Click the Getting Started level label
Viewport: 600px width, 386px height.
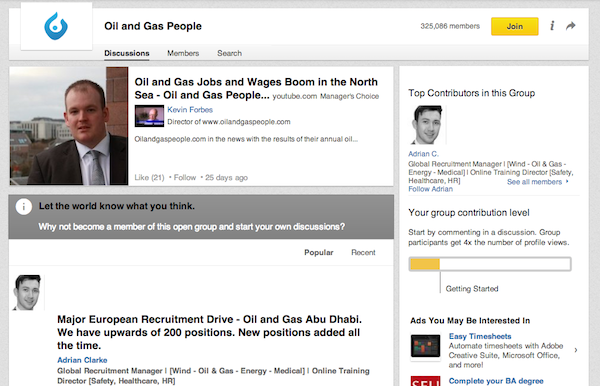coord(472,289)
